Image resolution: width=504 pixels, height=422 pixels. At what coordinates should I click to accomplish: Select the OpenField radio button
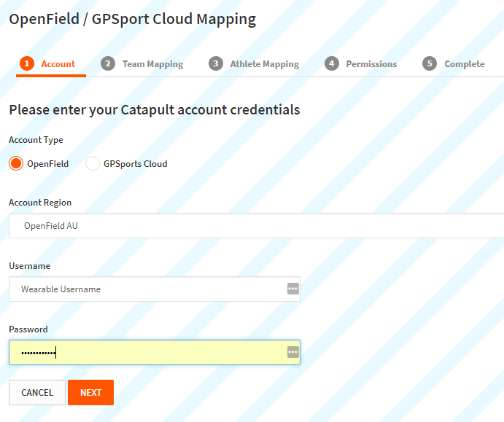click(16, 163)
